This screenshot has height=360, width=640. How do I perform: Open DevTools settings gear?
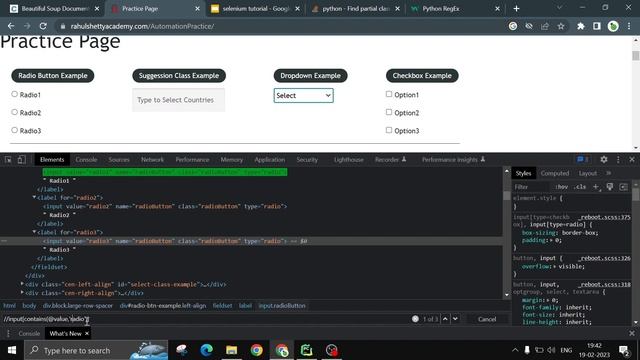[x=604, y=160]
